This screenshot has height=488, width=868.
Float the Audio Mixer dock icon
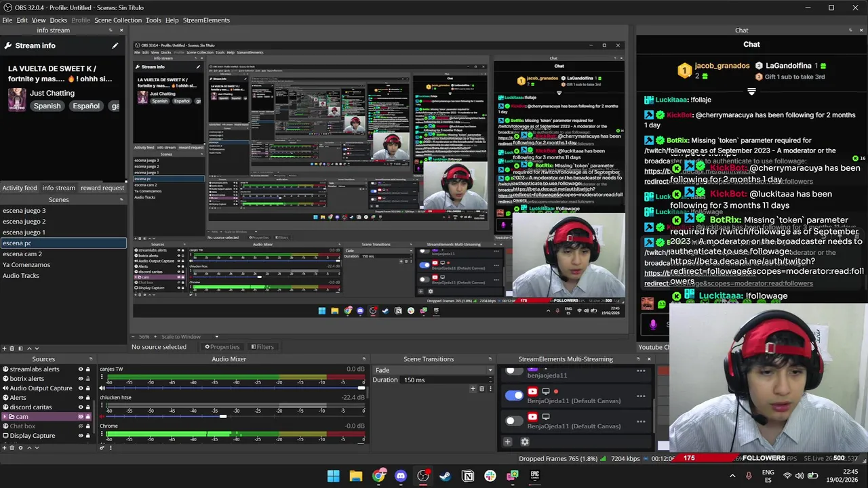click(x=363, y=359)
